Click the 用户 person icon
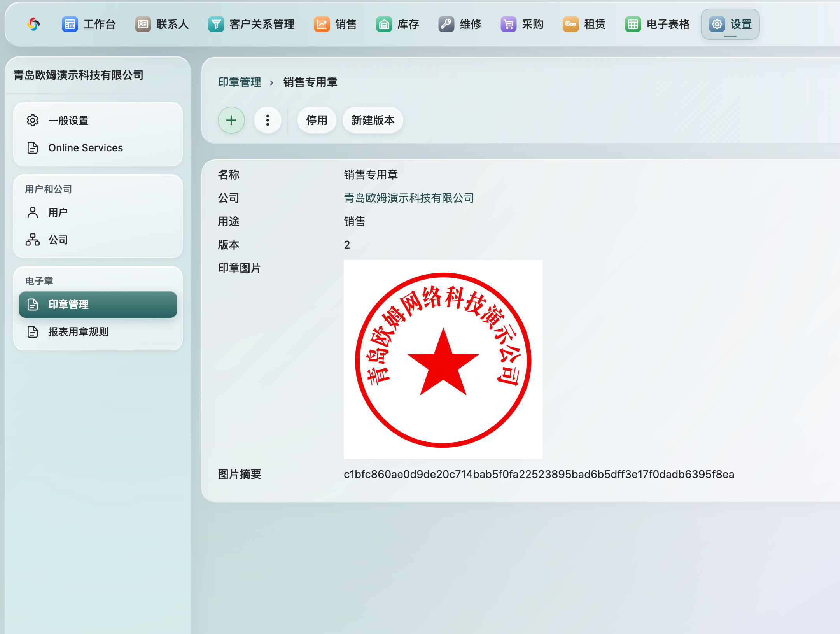Screen dimensions: 840x634 (x=33, y=212)
